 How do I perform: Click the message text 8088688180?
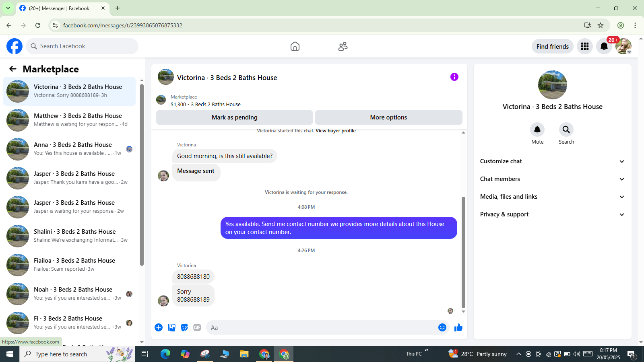[x=193, y=277]
